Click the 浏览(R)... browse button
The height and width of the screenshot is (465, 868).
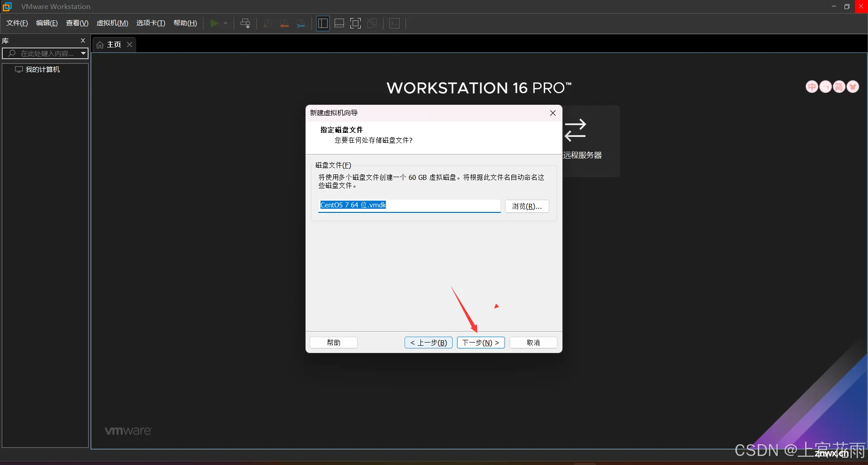click(527, 206)
